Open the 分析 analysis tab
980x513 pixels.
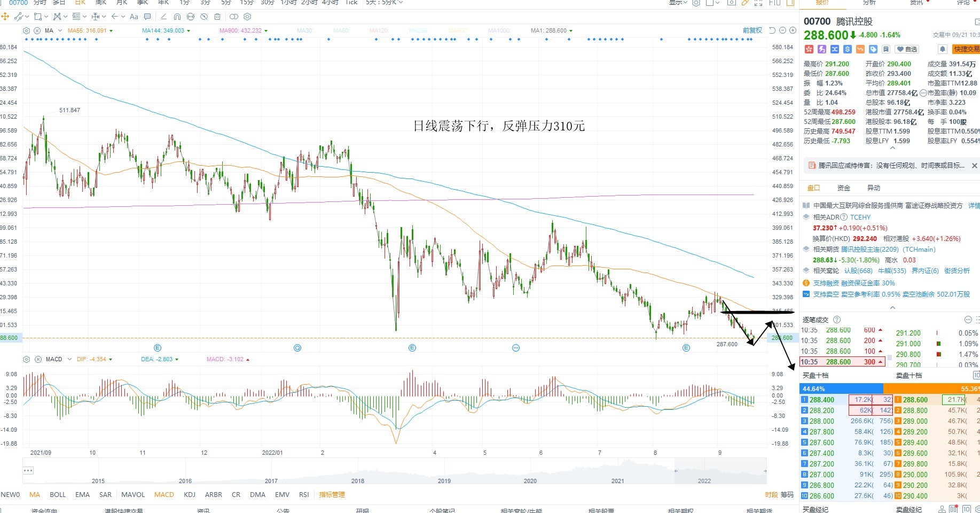tap(869, 3)
